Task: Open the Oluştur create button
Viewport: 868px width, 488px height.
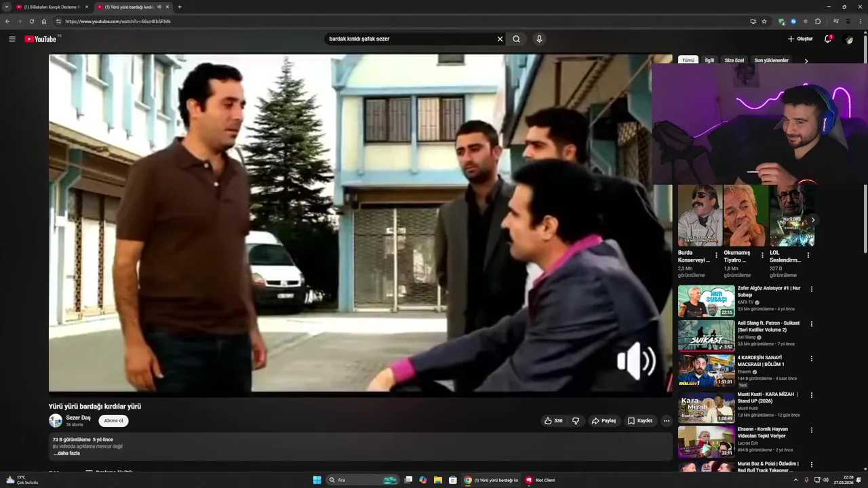Action: (x=800, y=39)
